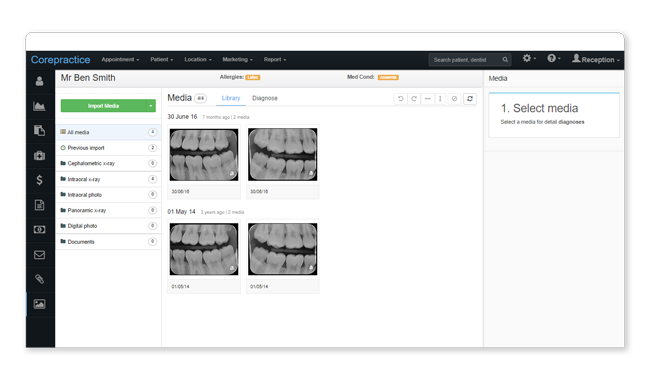
Task: Open the help question-mark menu
Action: [x=553, y=58]
